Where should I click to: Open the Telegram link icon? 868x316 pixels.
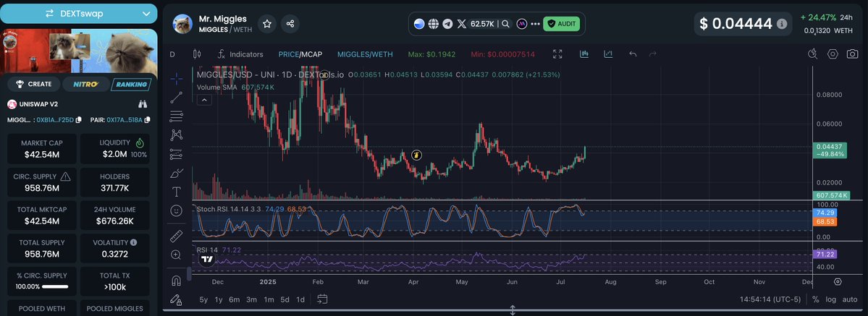coord(447,24)
